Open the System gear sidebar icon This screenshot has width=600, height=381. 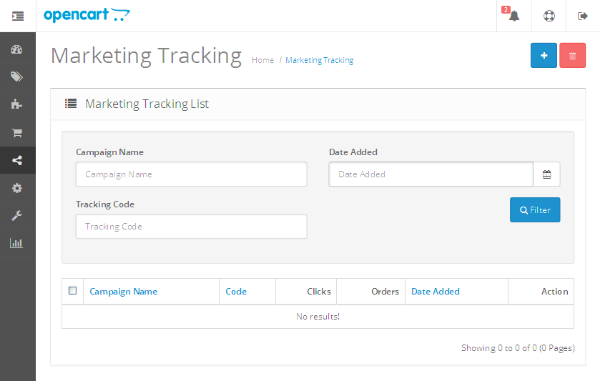pos(16,188)
